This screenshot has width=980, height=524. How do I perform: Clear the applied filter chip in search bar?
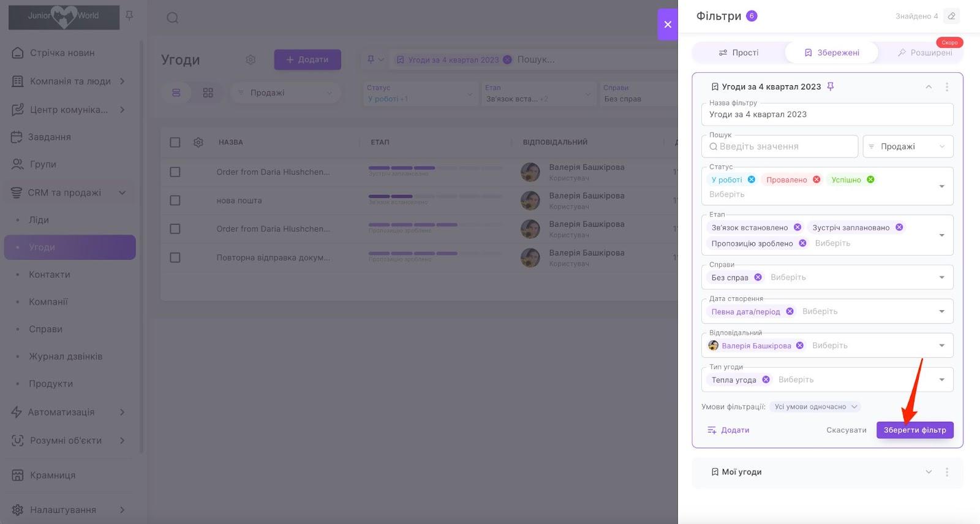[507, 59]
